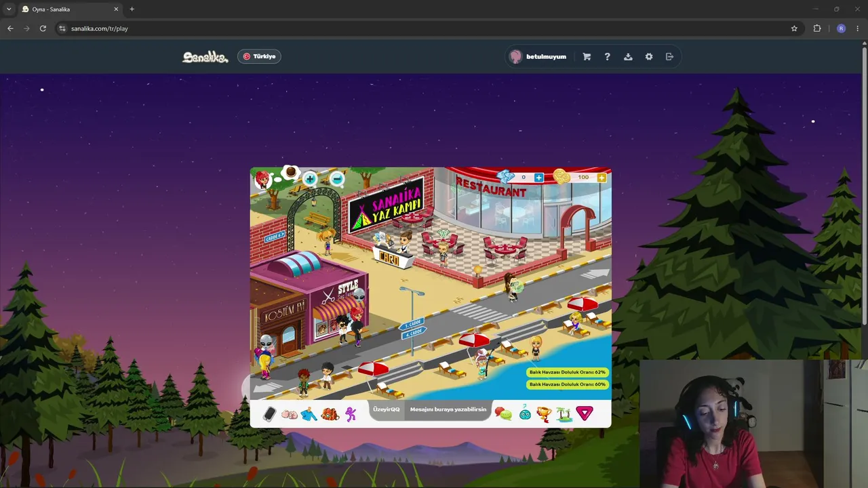This screenshot has width=868, height=488.
Task: Open the gold trophy icon
Action: tap(544, 413)
